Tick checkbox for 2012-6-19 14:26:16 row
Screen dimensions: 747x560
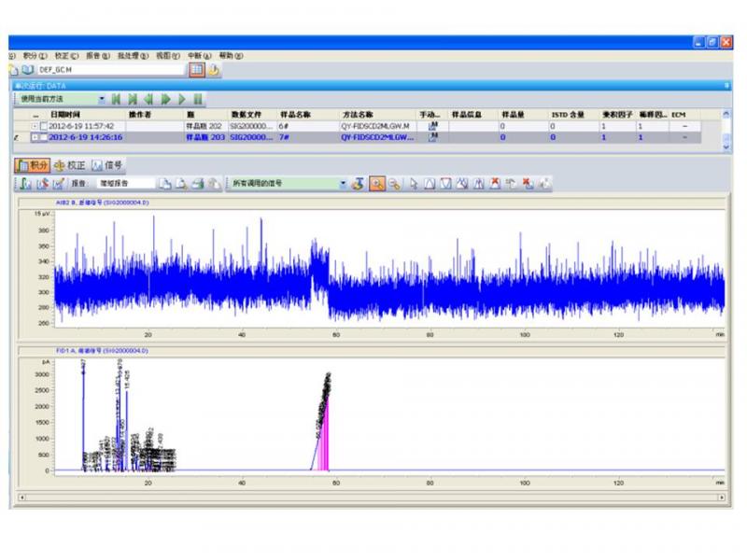(43, 137)
